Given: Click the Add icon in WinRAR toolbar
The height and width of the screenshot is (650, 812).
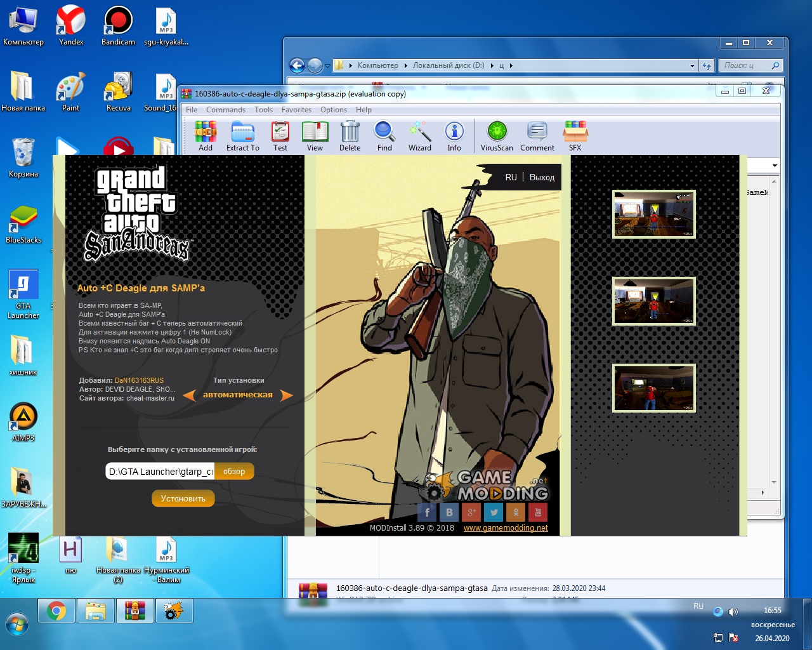Looking at the screenshot, I should click(206, 136).
